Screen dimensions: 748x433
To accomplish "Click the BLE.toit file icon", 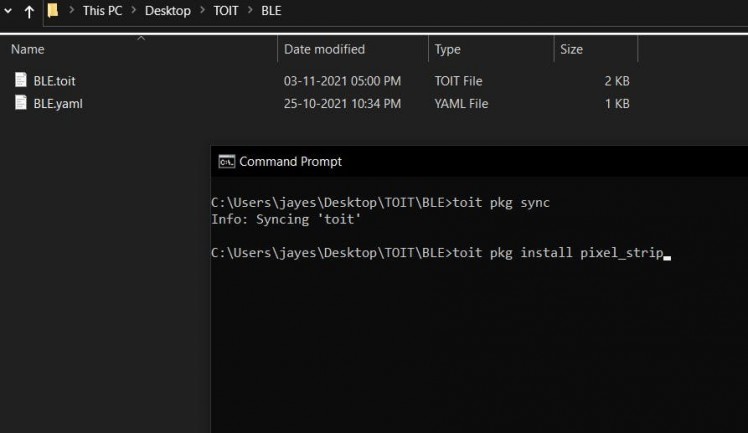I will 22,81.
